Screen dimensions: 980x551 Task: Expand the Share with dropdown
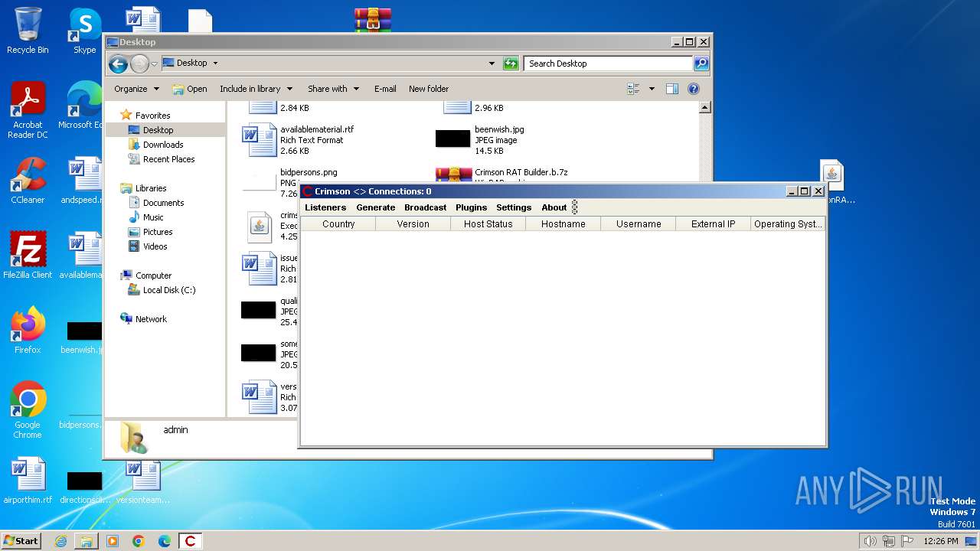click(333, 89)
